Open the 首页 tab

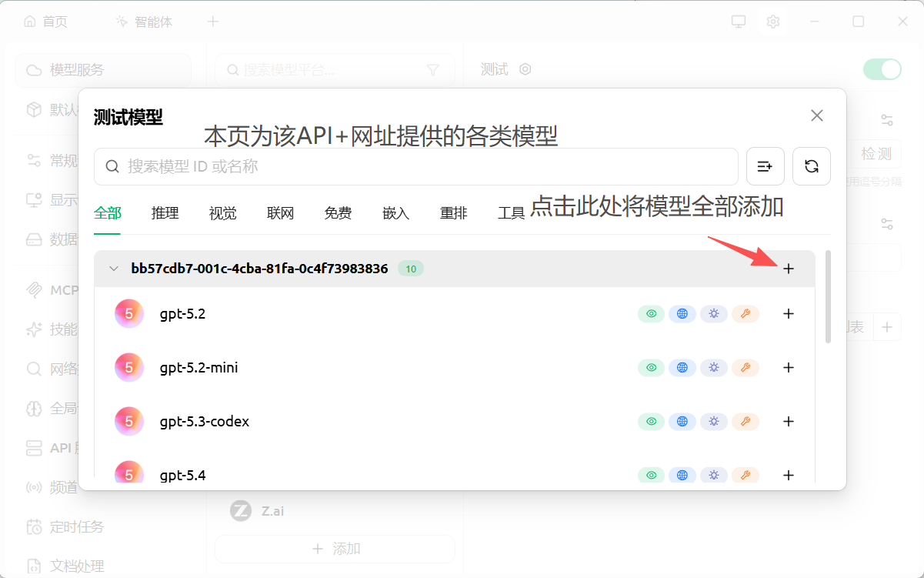click(x=46, y=22)
